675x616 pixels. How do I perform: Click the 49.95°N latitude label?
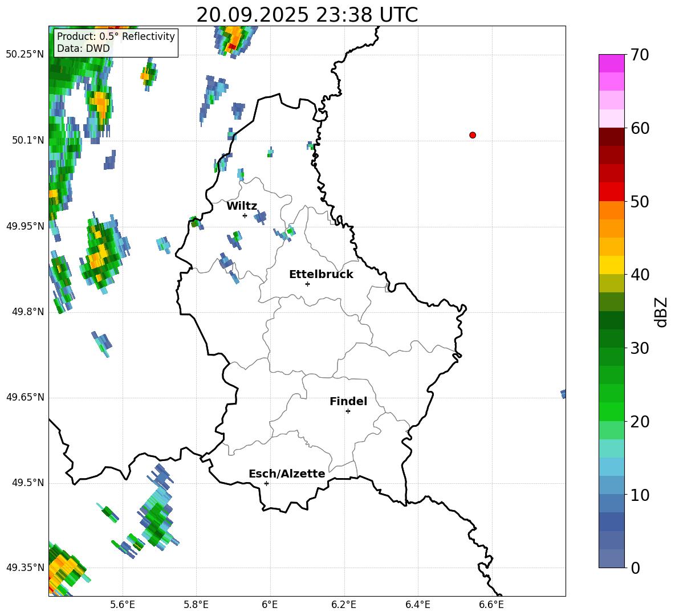pos(25,226)
